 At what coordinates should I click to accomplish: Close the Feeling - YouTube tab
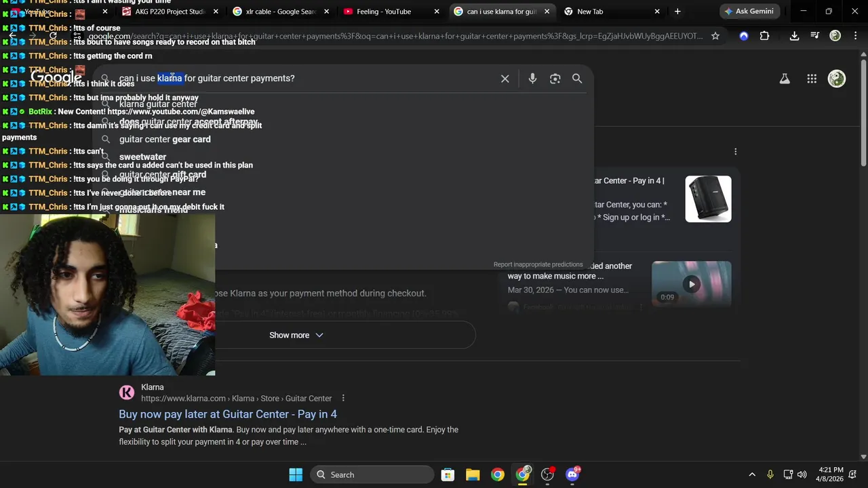pos(437,12)
